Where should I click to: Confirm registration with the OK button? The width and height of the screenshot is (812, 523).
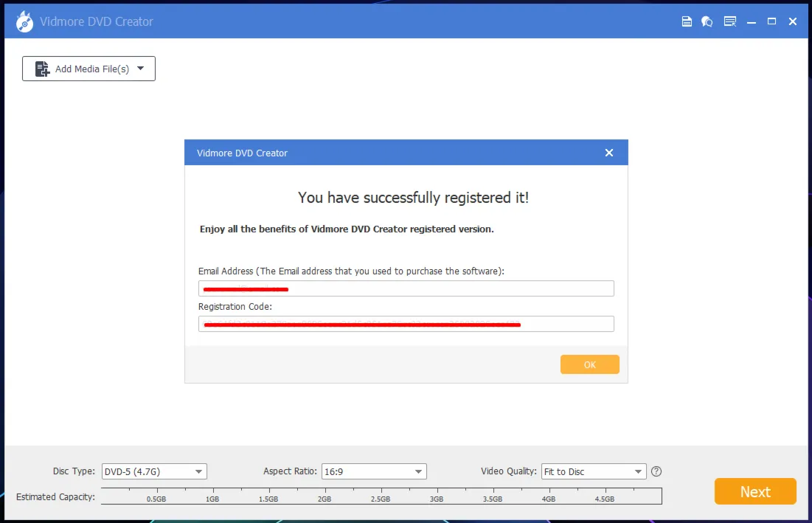click(x=590, y=364)
